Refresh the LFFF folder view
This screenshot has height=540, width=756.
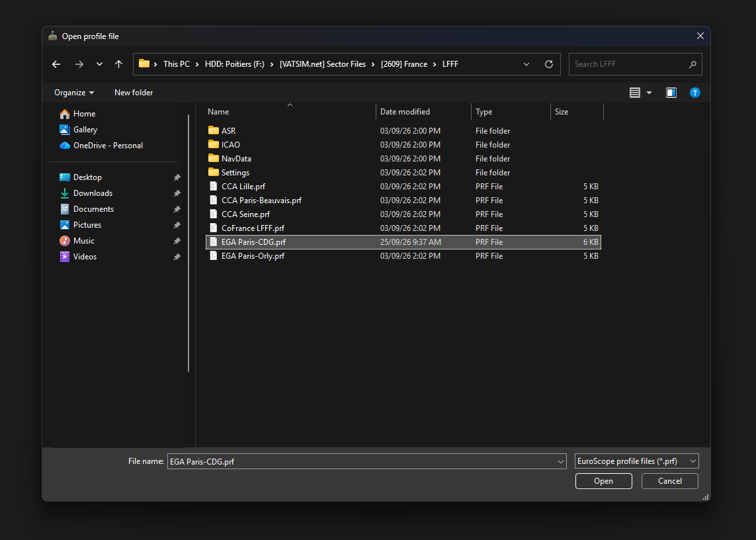549,64
